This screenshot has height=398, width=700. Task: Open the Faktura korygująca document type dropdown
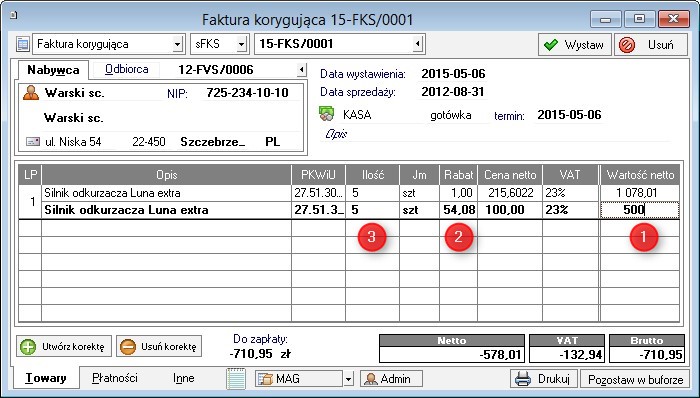177,44
